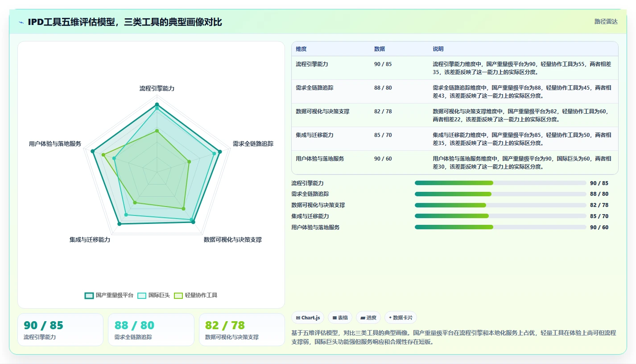The width and height of the screenshot is (636, 364).
Task: Click the 进度 tag button
Action: tap(368, 318)
